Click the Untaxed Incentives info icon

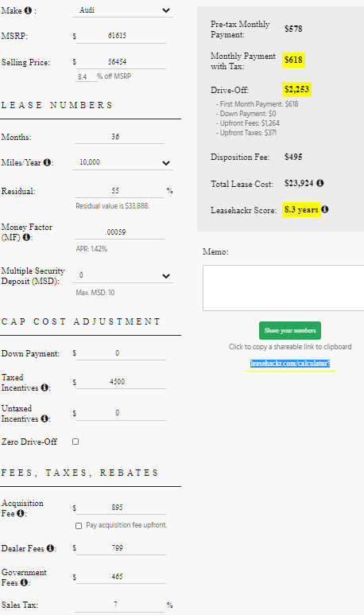[x=45, y=419]
